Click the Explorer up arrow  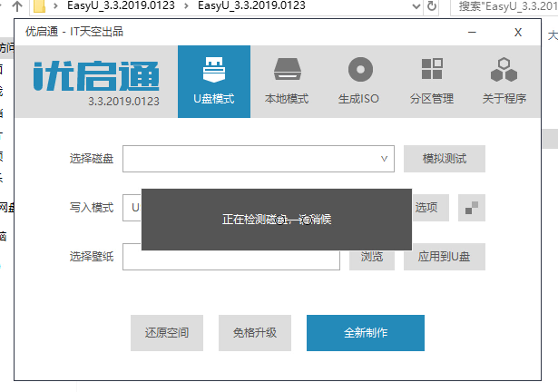17,5
